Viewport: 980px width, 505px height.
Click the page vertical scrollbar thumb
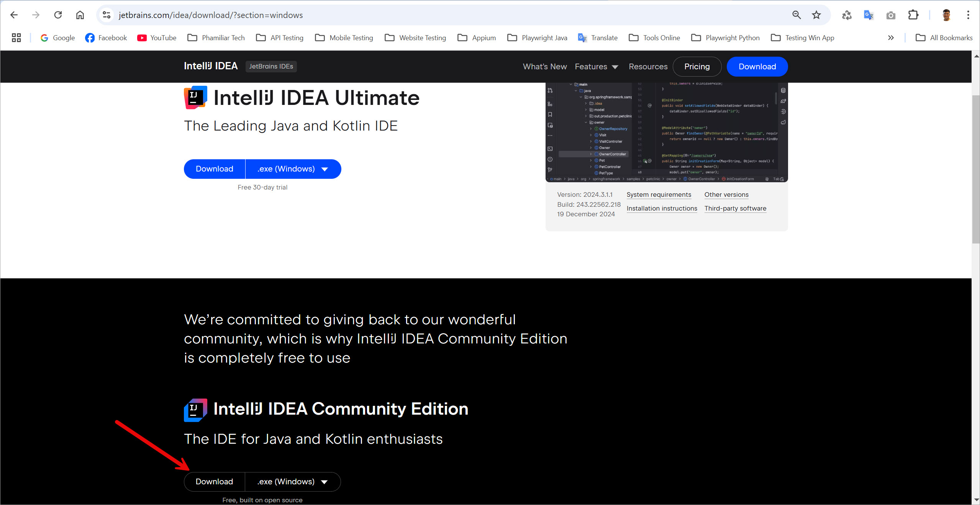tap(976, 168)
